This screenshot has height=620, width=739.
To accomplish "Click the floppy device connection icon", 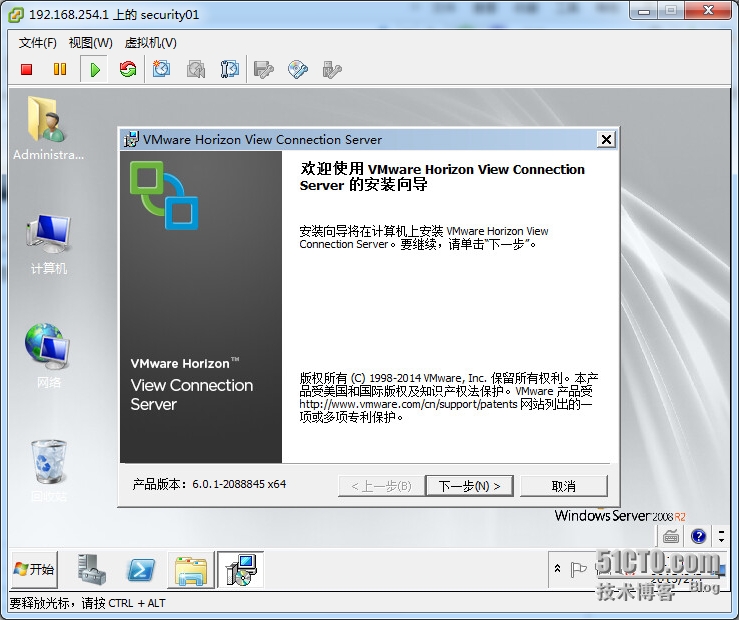I will pos(263,70).
